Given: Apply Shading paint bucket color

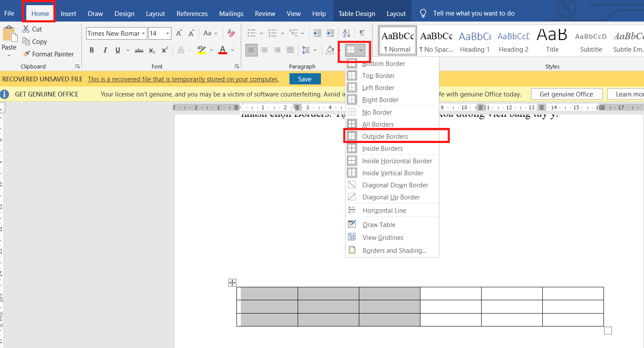Looking at the screenshot, I should pyautogui.click(x=330, y=50).
